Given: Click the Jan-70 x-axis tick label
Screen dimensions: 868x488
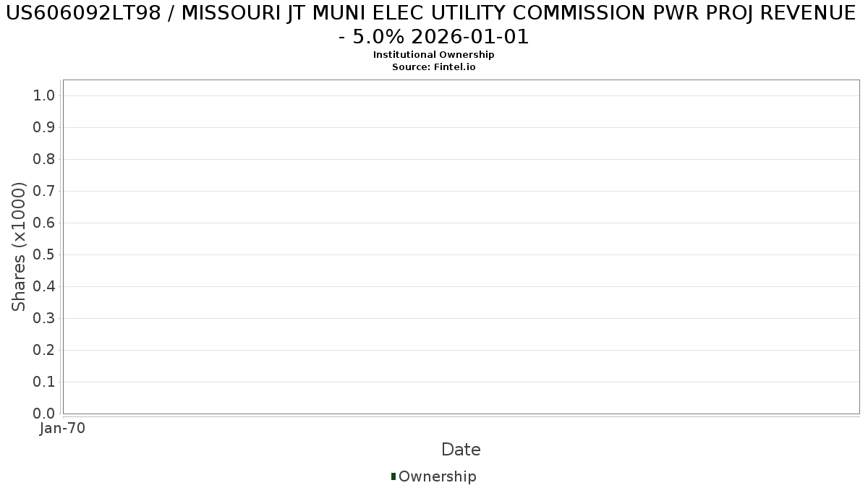Looking at the screenshot, I should [x=62, y=429].
